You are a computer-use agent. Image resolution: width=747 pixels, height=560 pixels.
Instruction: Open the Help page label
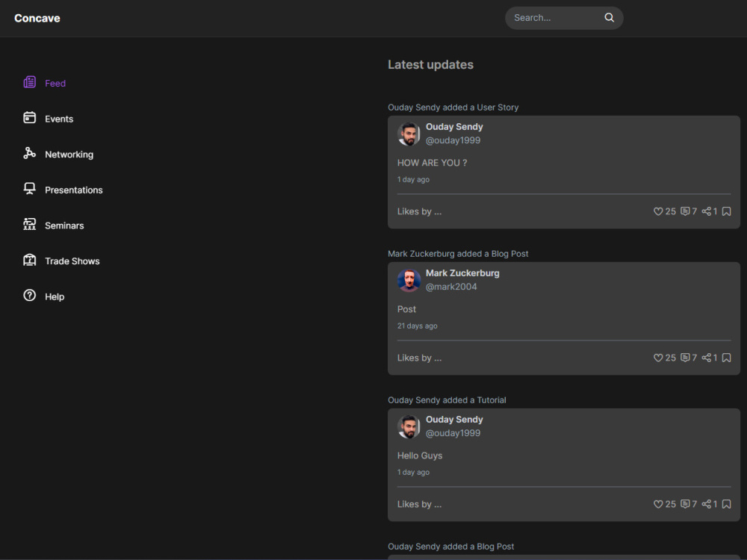pos(55,296)
